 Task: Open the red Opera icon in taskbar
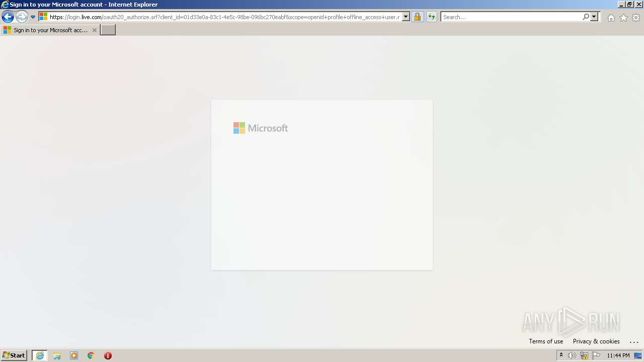click(108, 355)
